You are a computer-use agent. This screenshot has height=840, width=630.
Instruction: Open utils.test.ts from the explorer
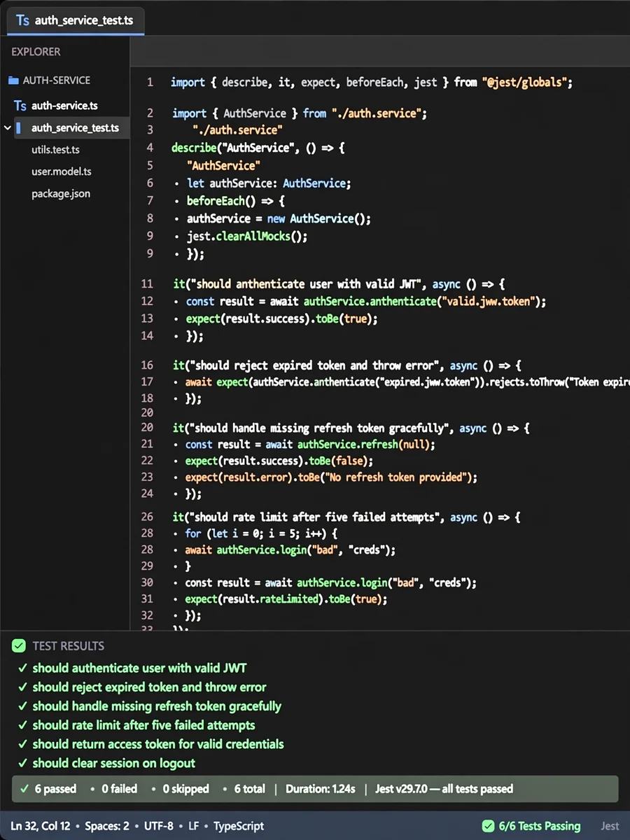55,150
